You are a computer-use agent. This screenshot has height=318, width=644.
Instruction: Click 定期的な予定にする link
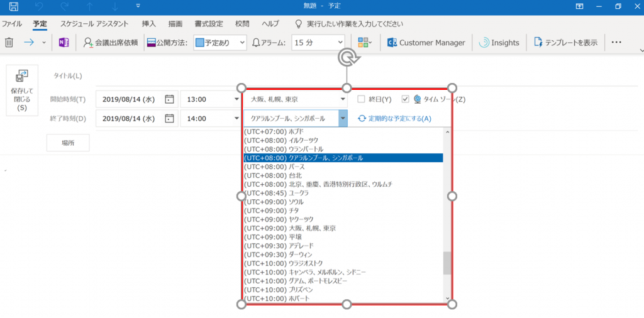(395, 118)
